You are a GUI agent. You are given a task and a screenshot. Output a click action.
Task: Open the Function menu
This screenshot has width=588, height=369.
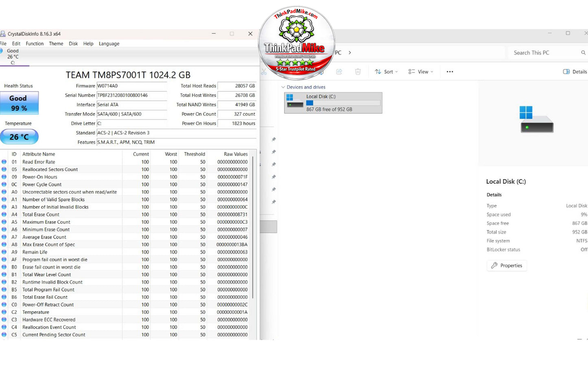(x=35, y=43)
